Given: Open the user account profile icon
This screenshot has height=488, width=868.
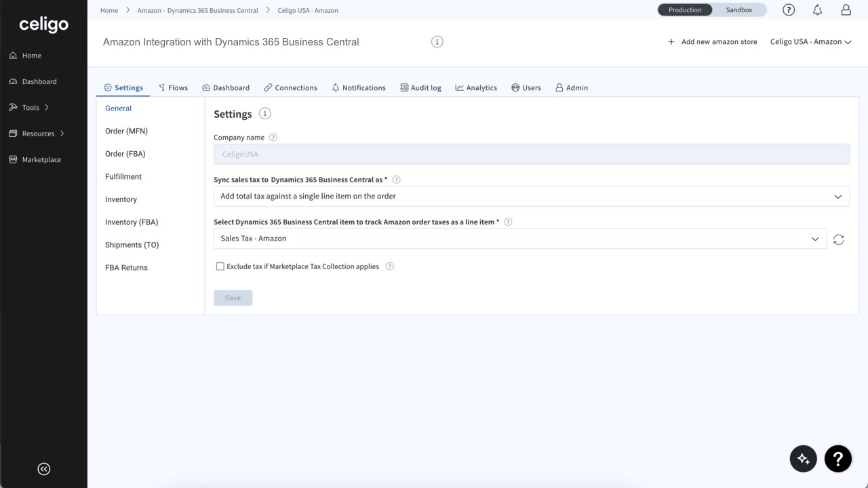Looking at the screenshot, I should tap(846, 9).
